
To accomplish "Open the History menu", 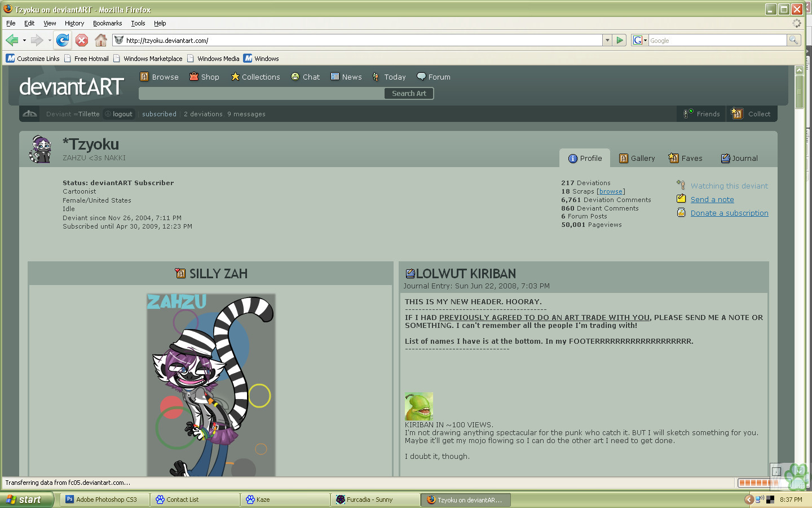I will [74, 23].
